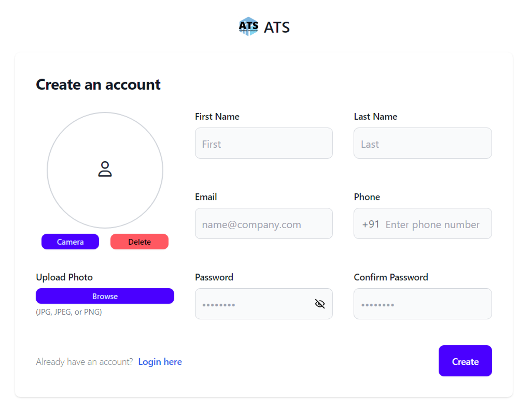Click the +91 country code prefix
This screenshot has height=409, width=532.
(370, 224)
